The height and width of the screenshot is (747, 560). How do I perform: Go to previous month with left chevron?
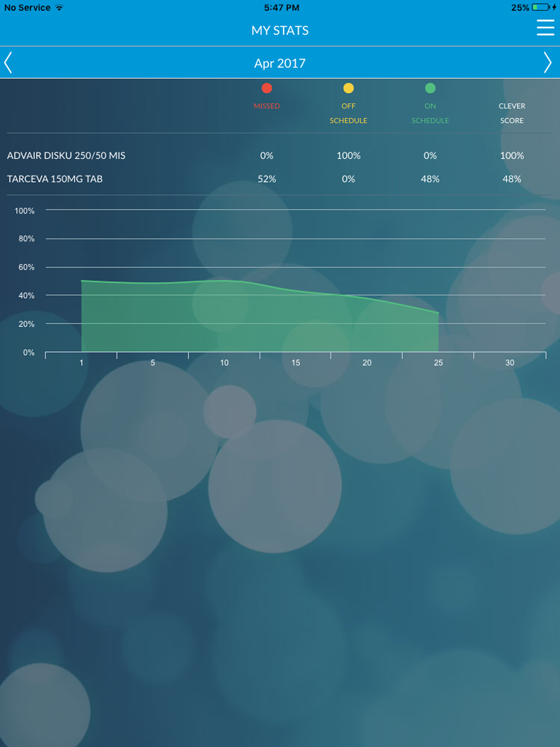point(8,62)
